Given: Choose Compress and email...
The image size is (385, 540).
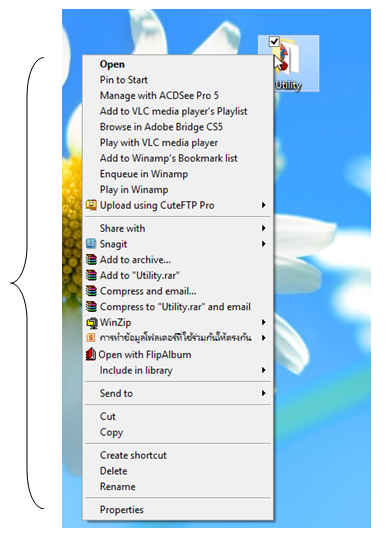Looking at the screenshot, I should 178,291.
